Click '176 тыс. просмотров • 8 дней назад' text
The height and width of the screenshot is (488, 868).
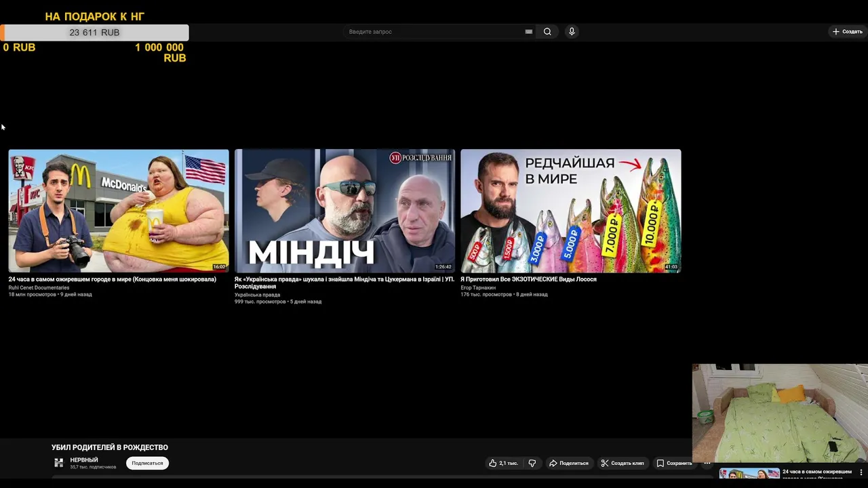[x=504, y=295]
